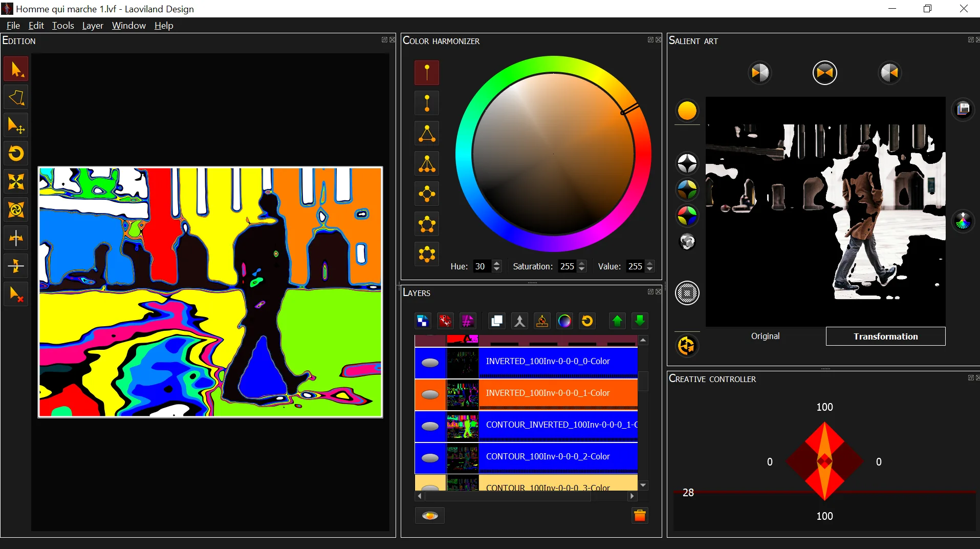The width and height of the screenshot is (980, 549).
Task: Select the bow-tie center mode in Salient Art
Action: [x=825, y=73]
